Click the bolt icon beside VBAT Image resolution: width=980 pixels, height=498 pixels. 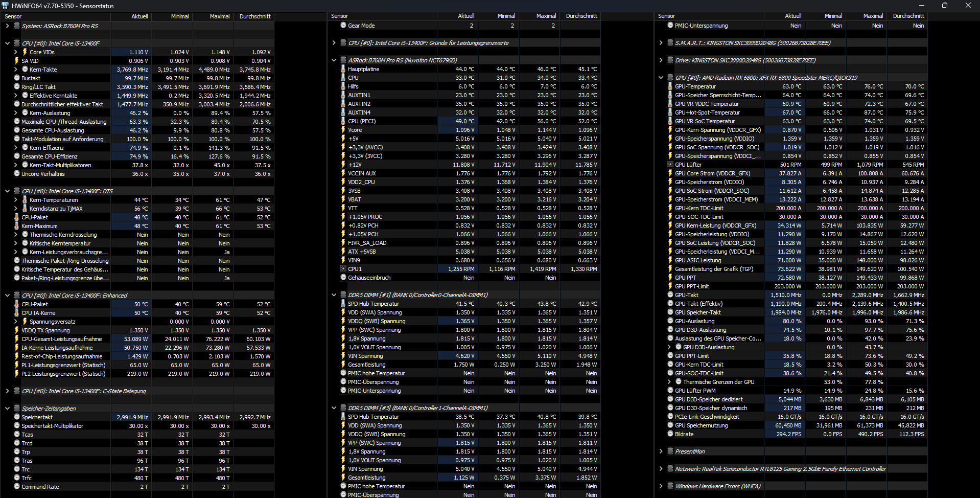343,199
